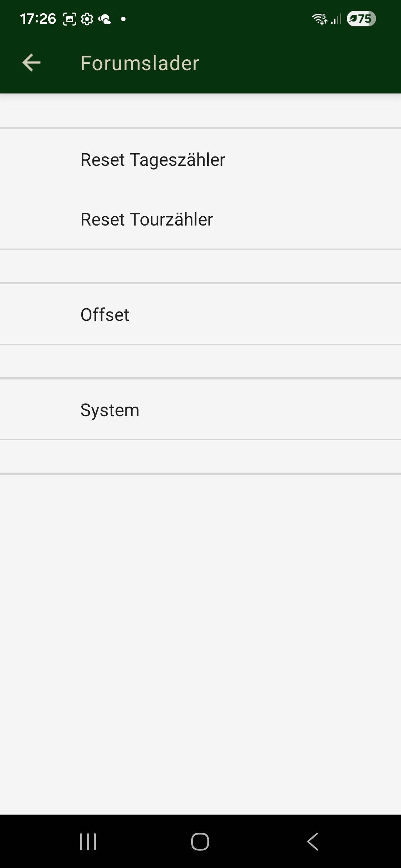The width and height of the screenshot is (401, 868).
Task: Open the Offset settings entry
Action: click(105, 314)
